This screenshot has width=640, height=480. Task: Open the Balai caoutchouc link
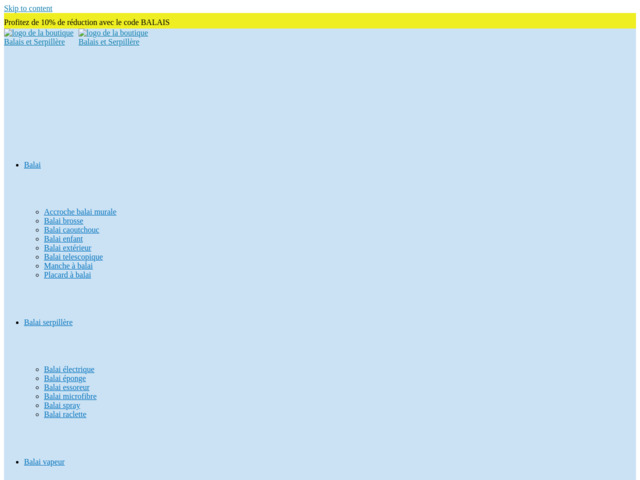pos(71,230)
